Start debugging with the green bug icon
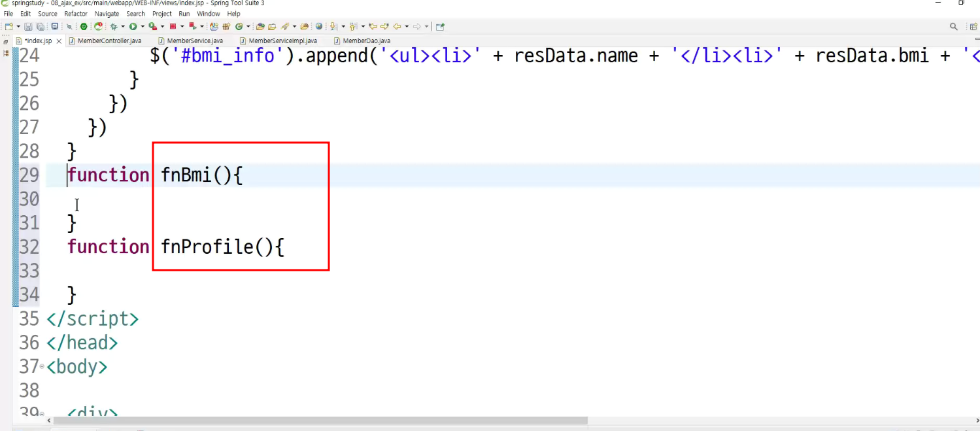This screenshot has width=980, height=431. [x=114, y=27]
